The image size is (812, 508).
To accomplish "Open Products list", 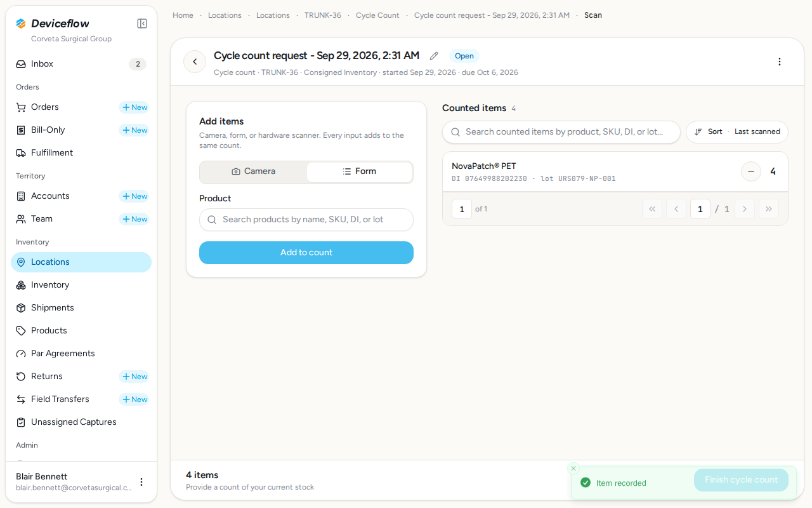I will 81,331.
